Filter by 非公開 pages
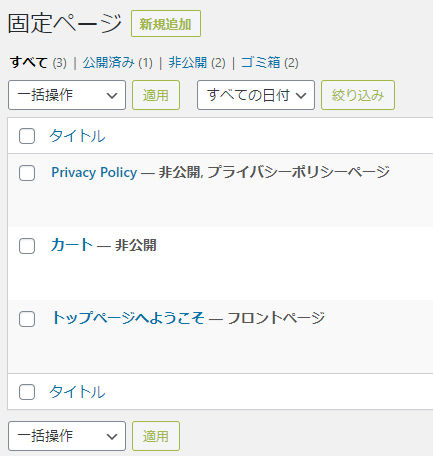This screenshot has height=456, width=433. pos(188,63)
